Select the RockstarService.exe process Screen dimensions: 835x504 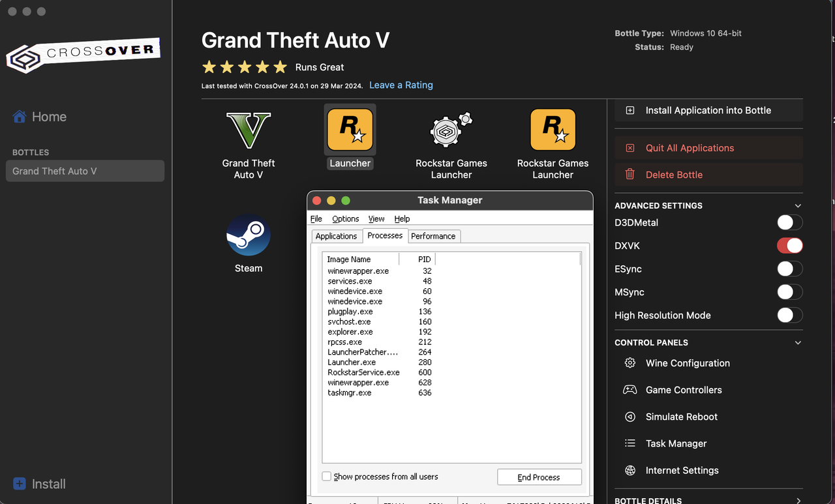pos(380,372)
